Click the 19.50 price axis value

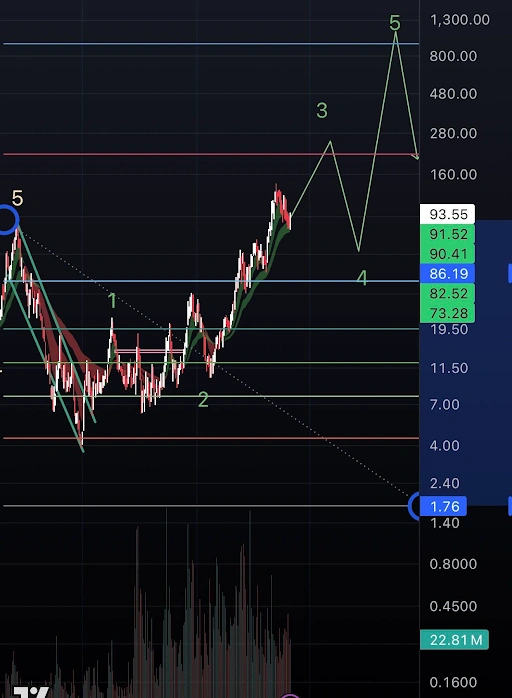pos(449,329)
